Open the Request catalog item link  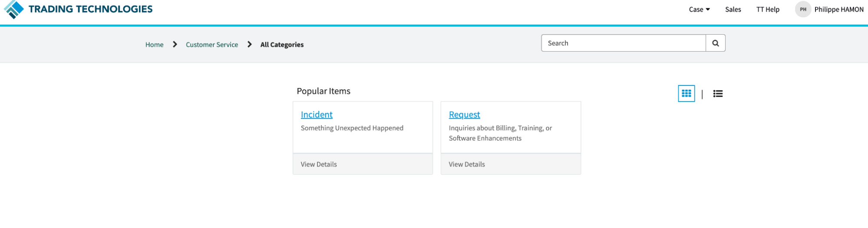click(464, 115)
